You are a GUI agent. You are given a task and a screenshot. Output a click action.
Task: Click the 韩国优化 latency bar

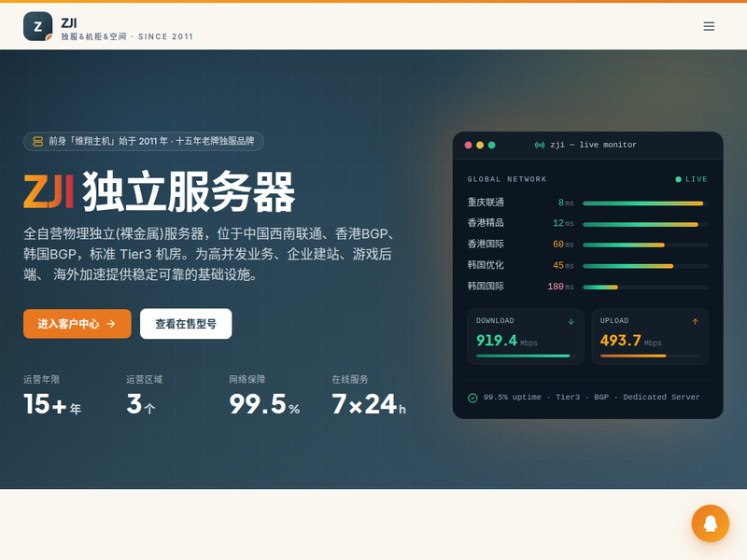tap(645, 266)
